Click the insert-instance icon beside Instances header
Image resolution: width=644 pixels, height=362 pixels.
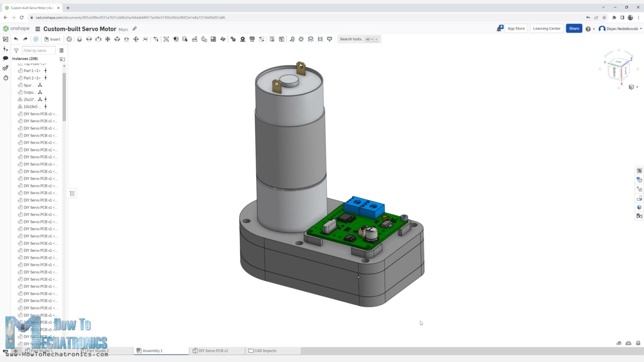point(62,59)
